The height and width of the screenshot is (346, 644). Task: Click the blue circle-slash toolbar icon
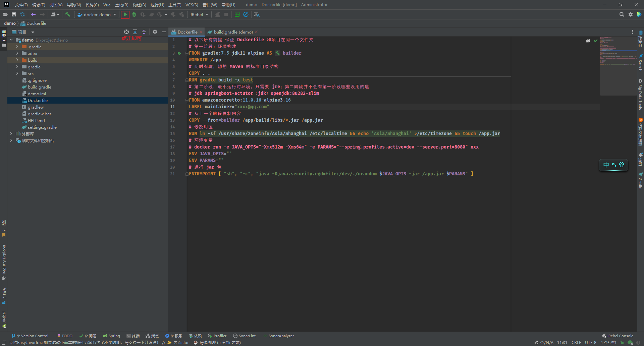[246, 14]
